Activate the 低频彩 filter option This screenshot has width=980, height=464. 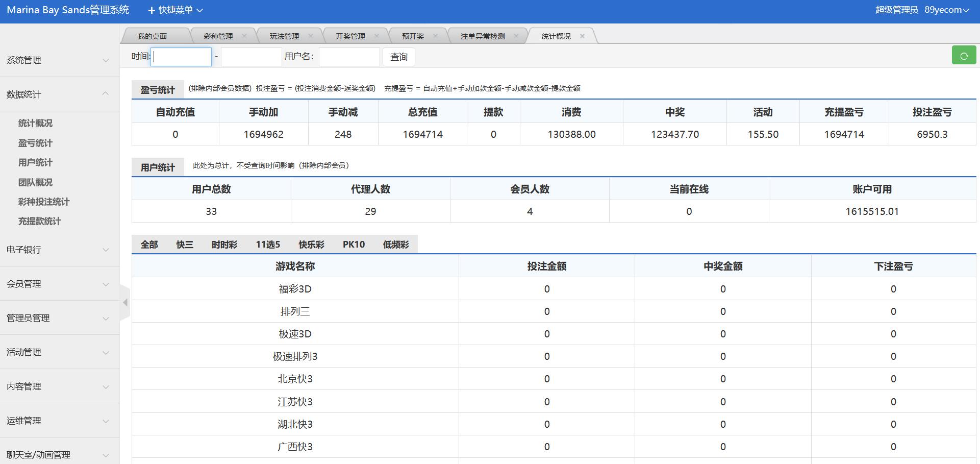[x=396, y=244]
